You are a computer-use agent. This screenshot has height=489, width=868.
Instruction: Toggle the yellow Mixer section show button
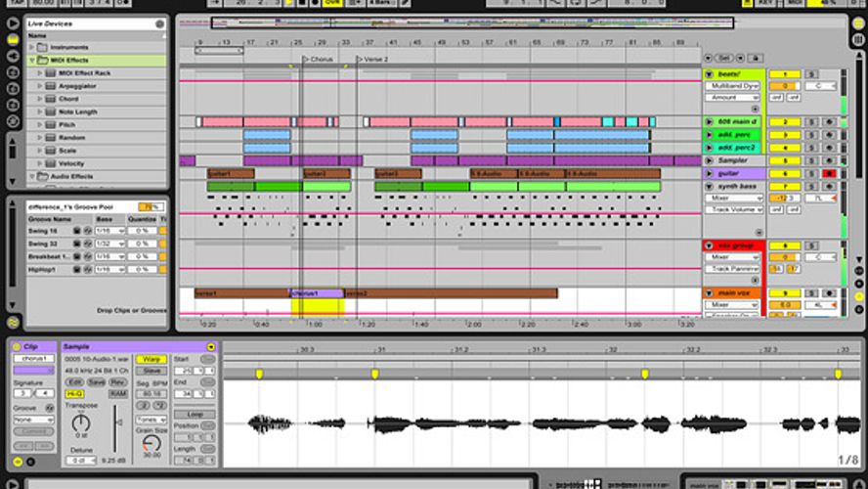coord(858,297)
